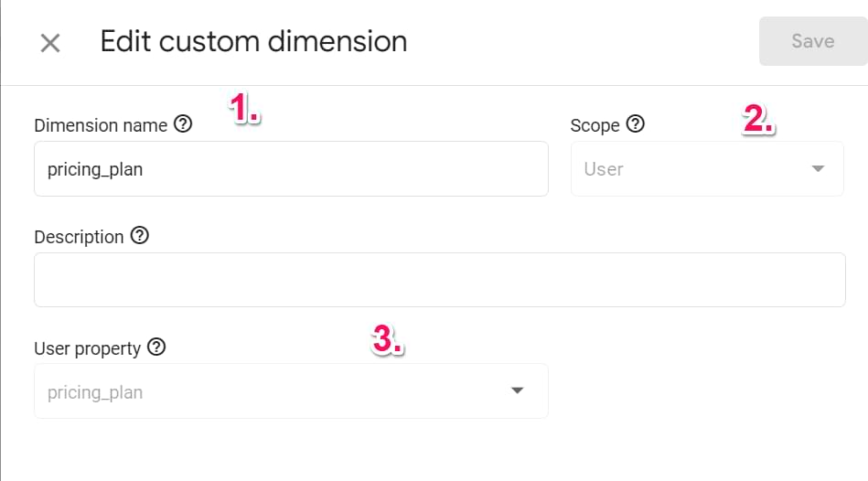The image size is (868, 481).
Task: Expand the Scope dropdown arrow
Action: 818,169
